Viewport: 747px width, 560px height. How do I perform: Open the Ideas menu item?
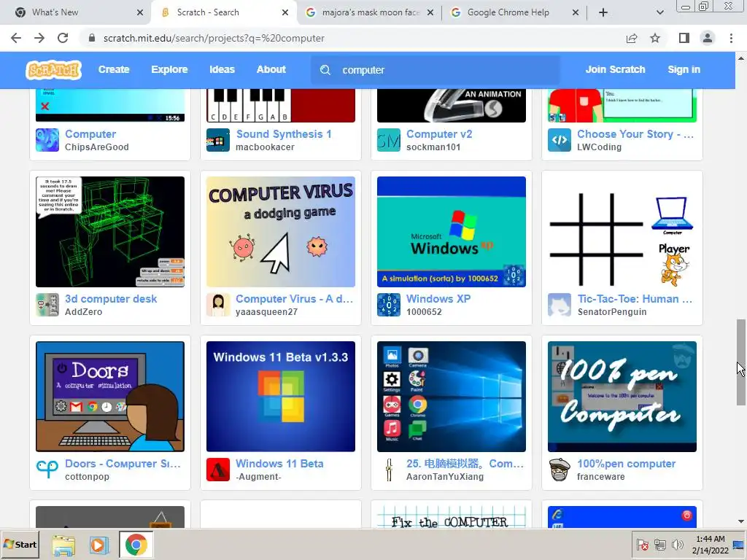tap(222, 69)
